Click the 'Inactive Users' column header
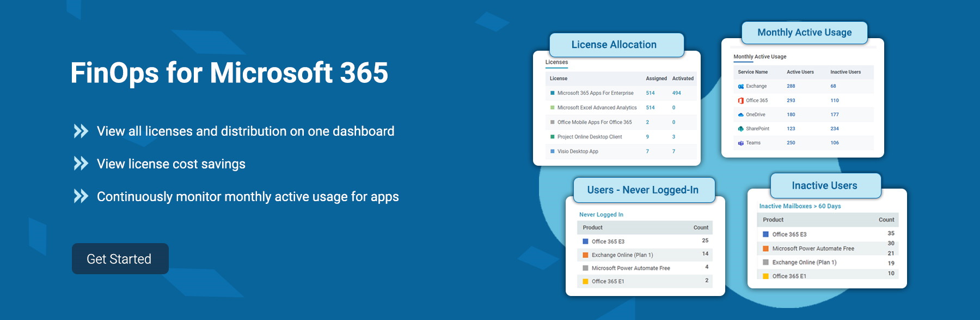 (846, 72)
